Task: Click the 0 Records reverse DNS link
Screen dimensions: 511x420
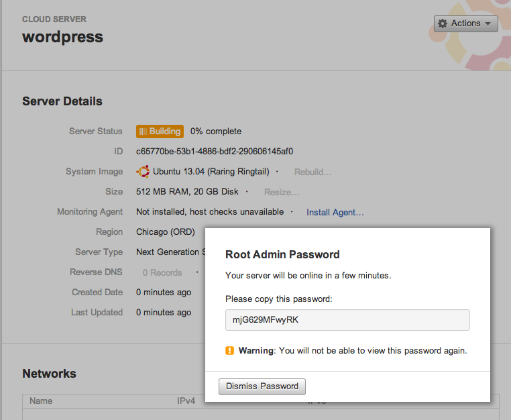Action: click(162, 272)
